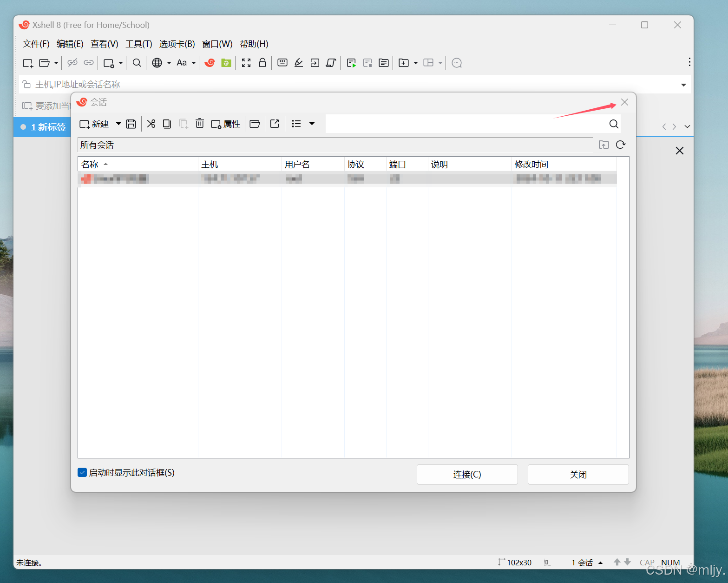This screenshot has width=728, height=583.
Task: Open the 工具(T) menu
Action: [139, 44]
